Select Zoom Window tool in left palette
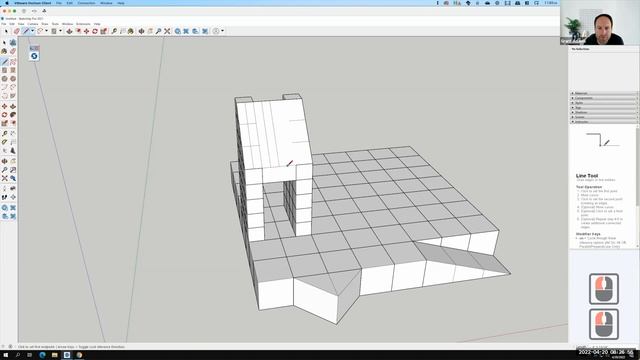Viewport: 640px width, 360px height. (x=13, y=170)
